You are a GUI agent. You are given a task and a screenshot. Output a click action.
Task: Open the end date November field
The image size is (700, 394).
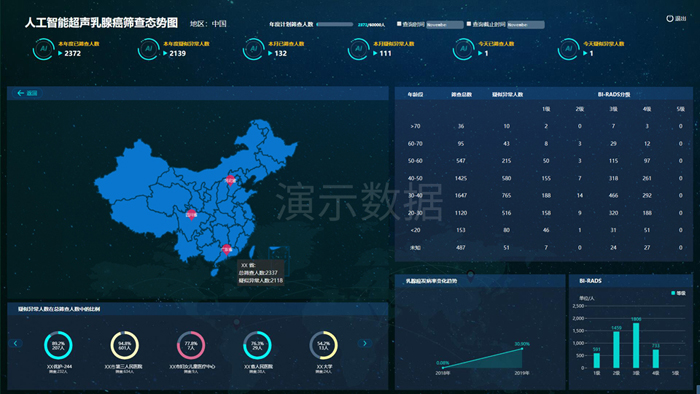point(525,25)
